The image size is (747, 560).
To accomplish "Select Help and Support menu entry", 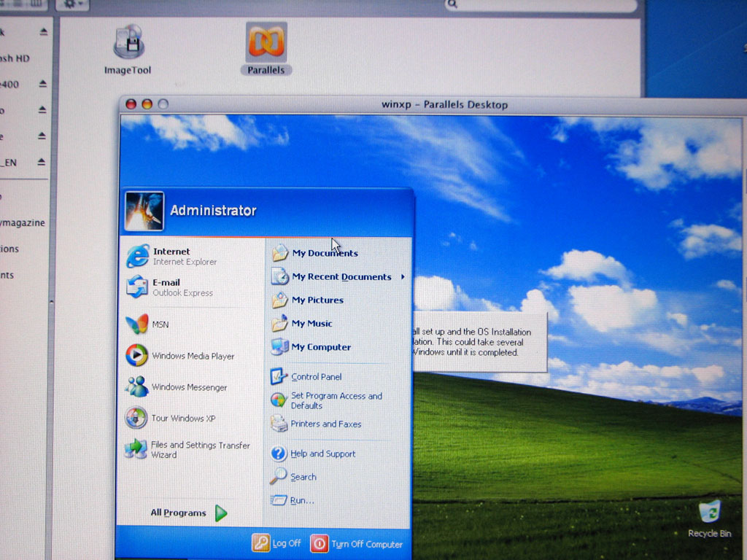I will 323,454.
